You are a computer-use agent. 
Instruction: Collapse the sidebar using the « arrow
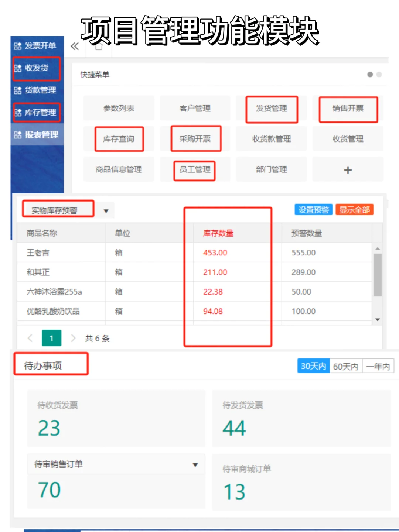pos(75,47)
